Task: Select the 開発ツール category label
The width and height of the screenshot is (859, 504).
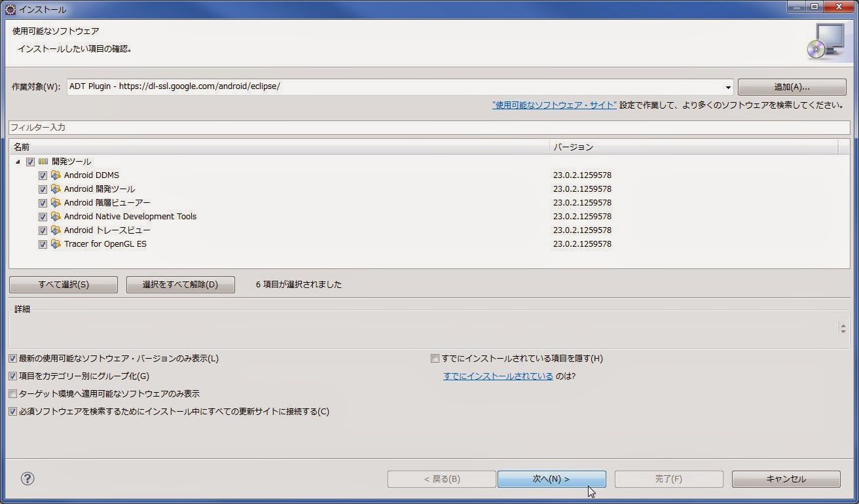Action: pyautogui.click(x=71, y=162)
